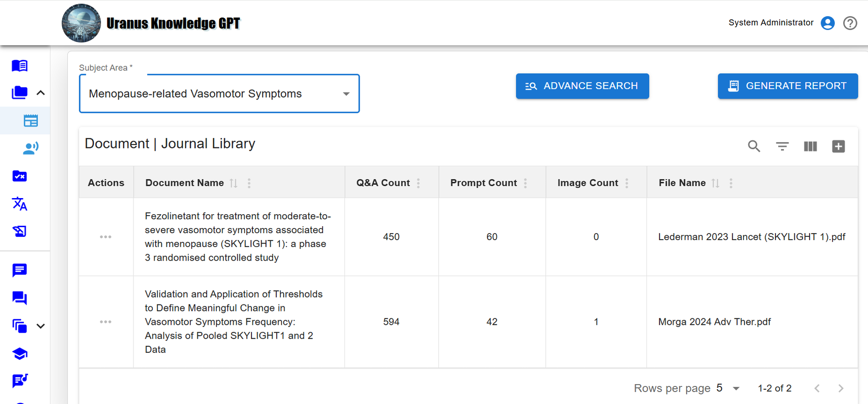Screen dimensions: 868x404
Task: Click Q&A count value 594
Action: coord(391,322)
